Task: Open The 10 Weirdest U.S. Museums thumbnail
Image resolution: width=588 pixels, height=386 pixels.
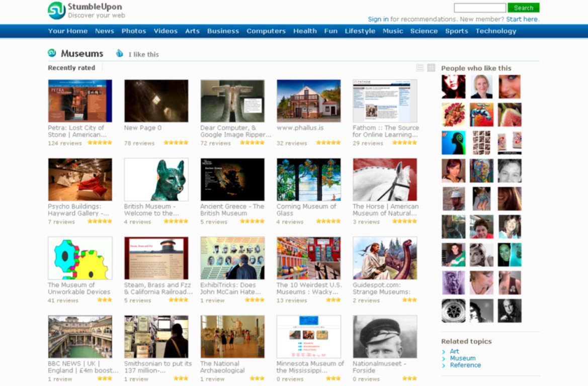Action: (309, 258)
